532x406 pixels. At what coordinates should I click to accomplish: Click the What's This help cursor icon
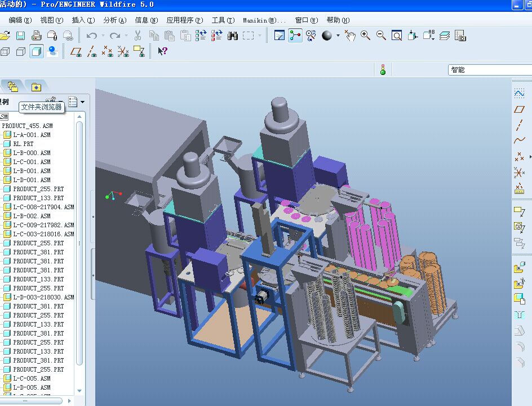(162, 51)
